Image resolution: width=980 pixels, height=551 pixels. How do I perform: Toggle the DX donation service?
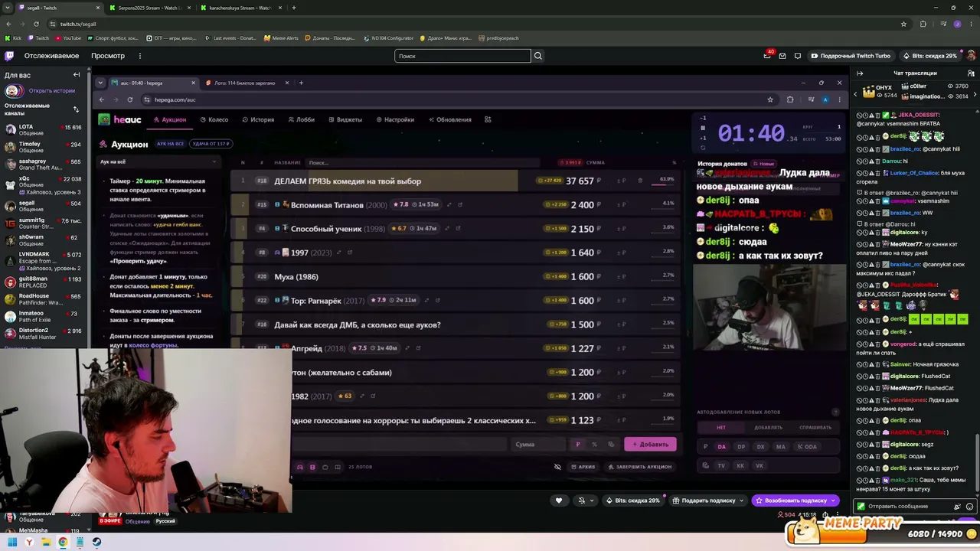(x=760, y=447)
